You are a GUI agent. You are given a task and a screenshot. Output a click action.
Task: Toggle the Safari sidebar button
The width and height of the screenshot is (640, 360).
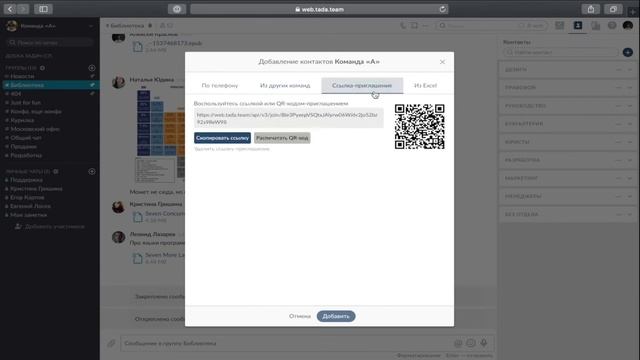point(43,9)
